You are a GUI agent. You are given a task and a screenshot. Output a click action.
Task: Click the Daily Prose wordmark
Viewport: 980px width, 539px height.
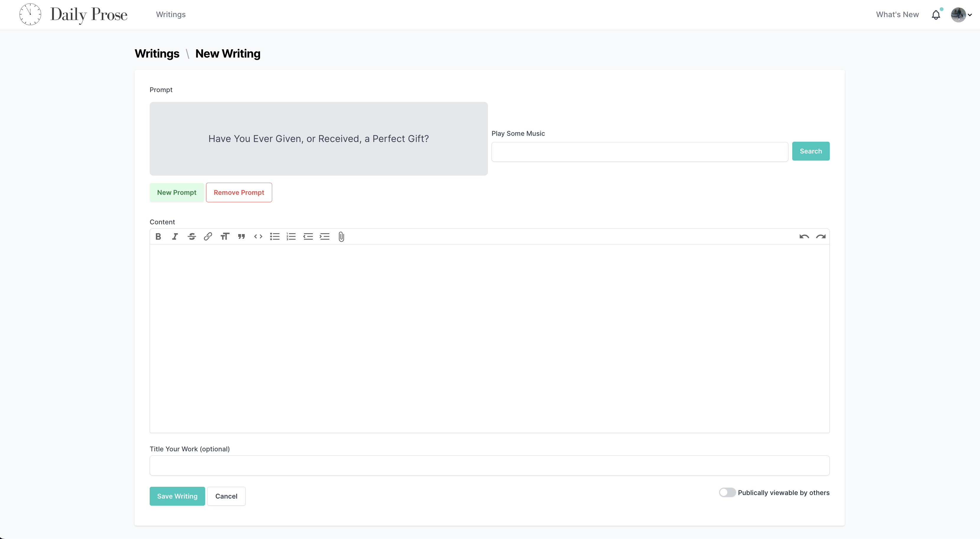point(89,15)
